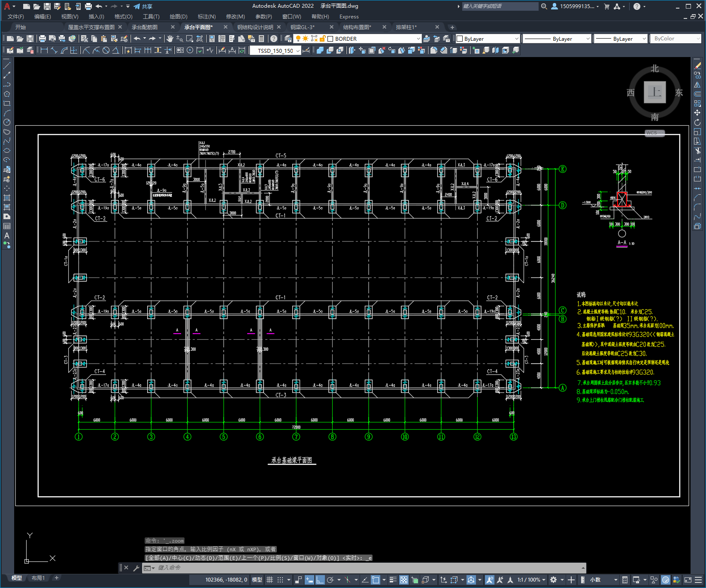Click the Pan hand tool
This screenshot has height=588, width=706.
pos(170,39)
